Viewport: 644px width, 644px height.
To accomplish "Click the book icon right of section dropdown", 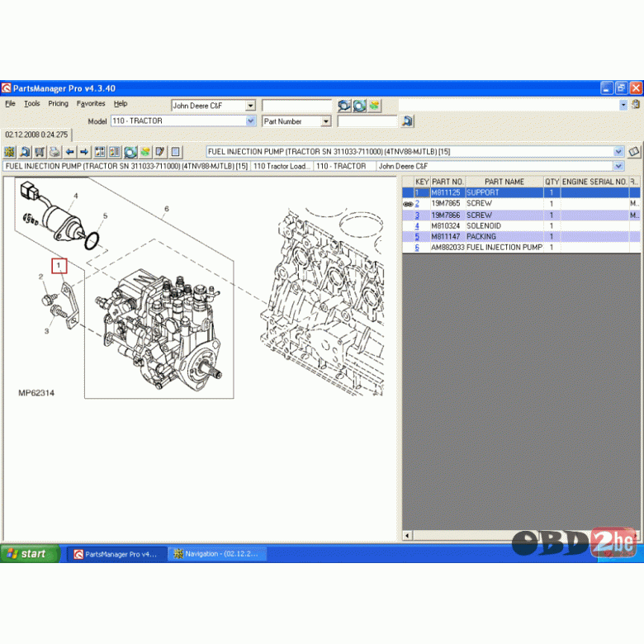I will click(634, 152).
